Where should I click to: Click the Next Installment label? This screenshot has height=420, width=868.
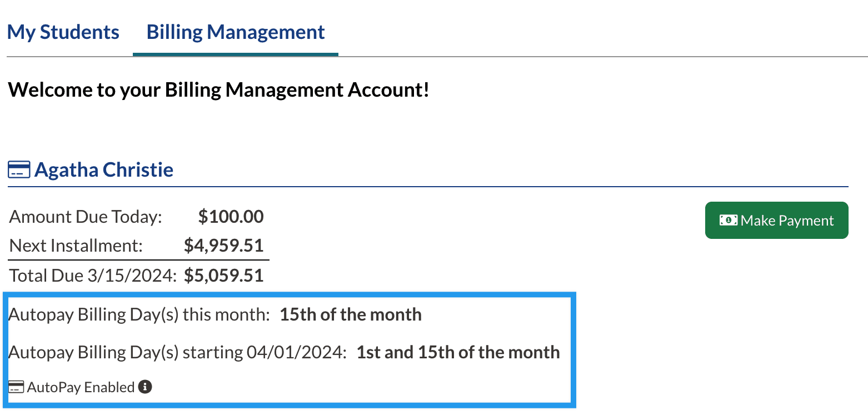tap(76, 246)
